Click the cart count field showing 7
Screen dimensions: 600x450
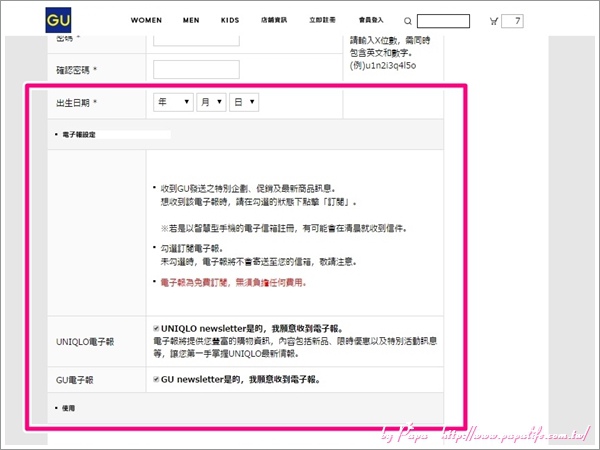[512, 21]
